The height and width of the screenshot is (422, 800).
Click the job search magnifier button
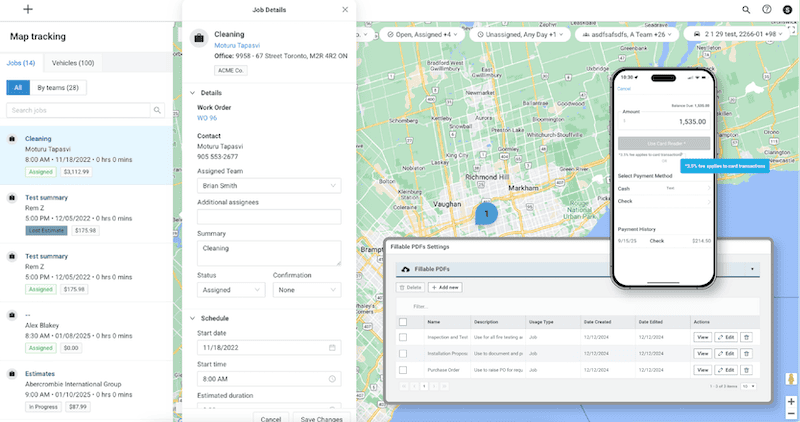pos(158,111)
